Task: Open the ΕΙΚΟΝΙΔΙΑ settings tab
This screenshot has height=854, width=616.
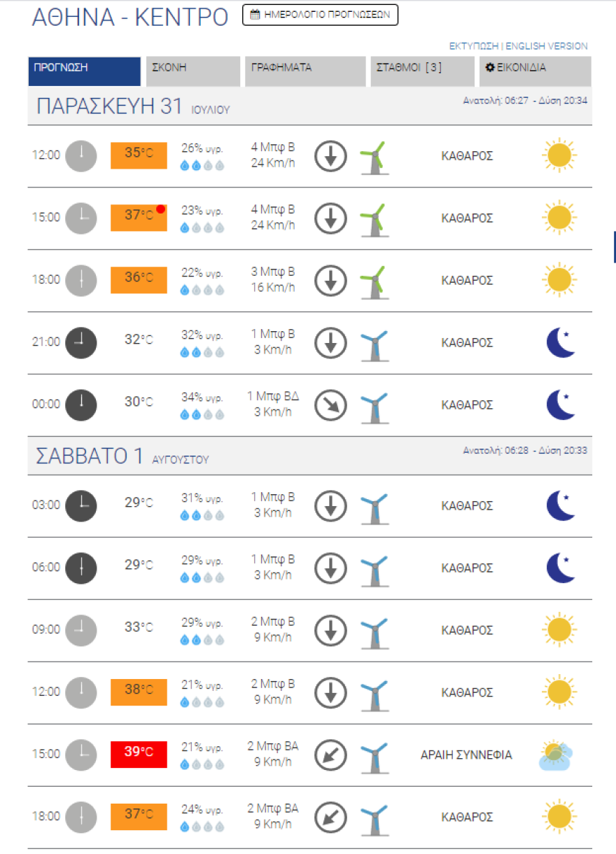Action: point(535,71)
